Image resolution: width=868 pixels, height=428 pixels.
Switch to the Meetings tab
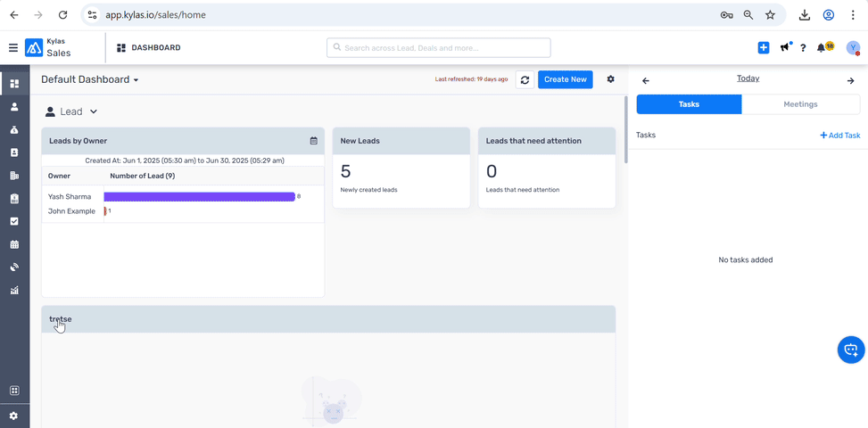coord(800,104)
